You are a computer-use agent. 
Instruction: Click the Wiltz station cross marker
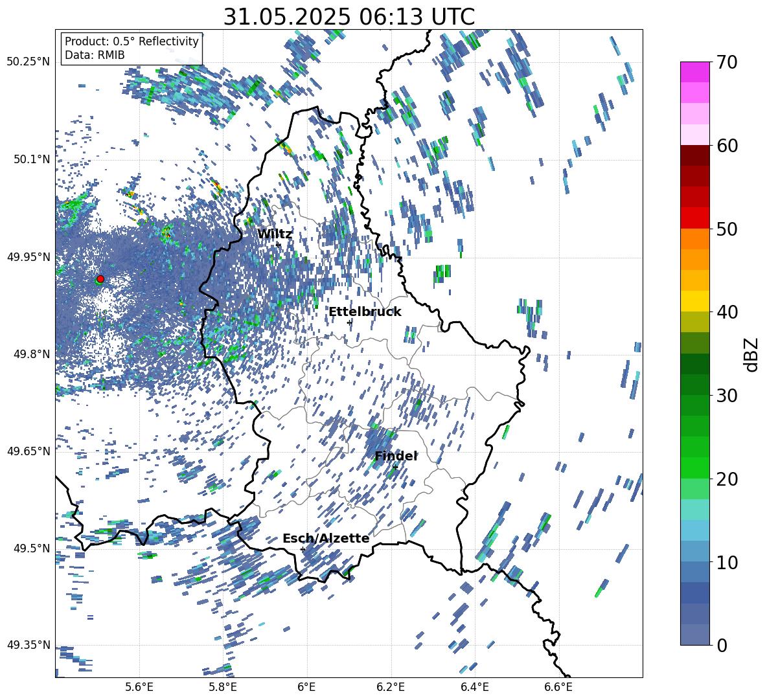[x=279, y=244]
